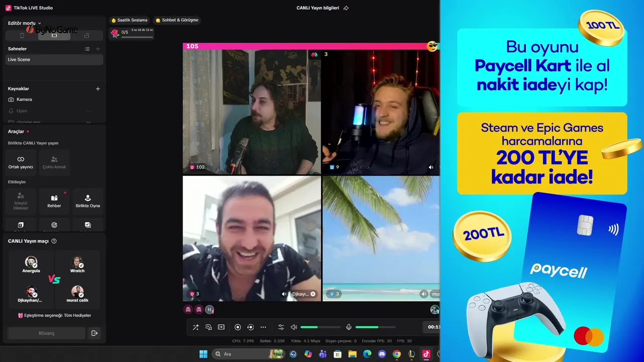This screenshot has height=362, width=644.
Task: Open the Rehber tool
Action: (54, 201)
